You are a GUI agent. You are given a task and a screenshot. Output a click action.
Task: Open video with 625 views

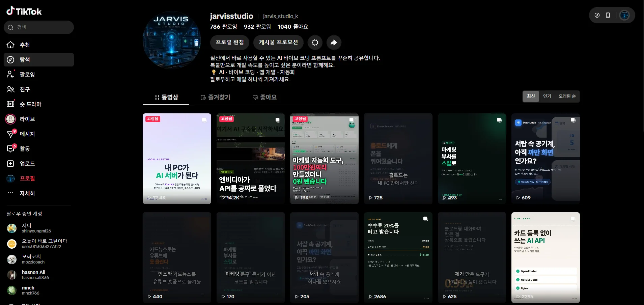(472, 257)
